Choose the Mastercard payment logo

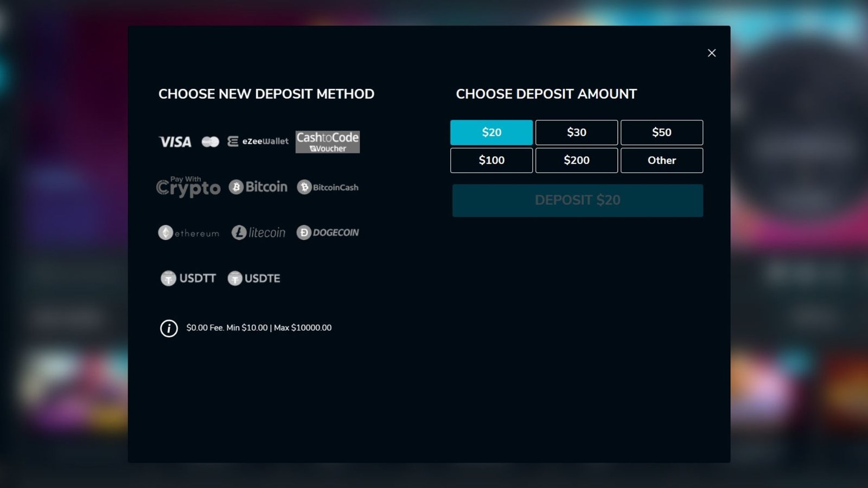pyautogui.click(x=210, y=142)
